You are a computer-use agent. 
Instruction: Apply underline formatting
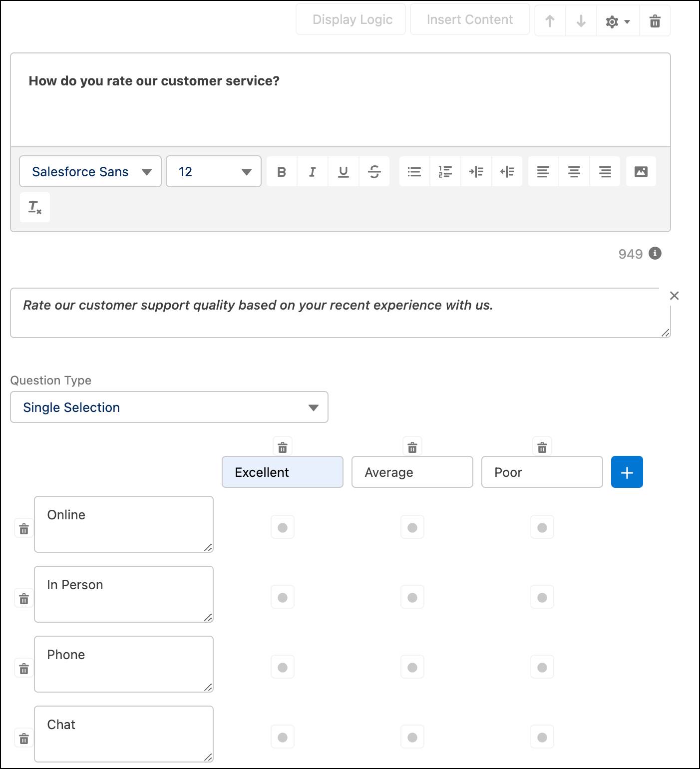click(344, 171)
